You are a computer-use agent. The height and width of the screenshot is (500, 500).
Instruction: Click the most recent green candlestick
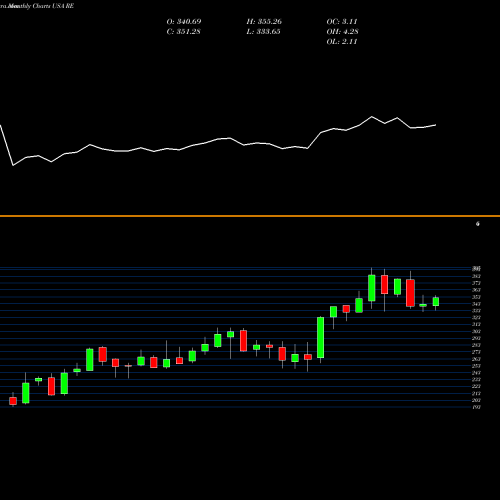click(436, 302)
